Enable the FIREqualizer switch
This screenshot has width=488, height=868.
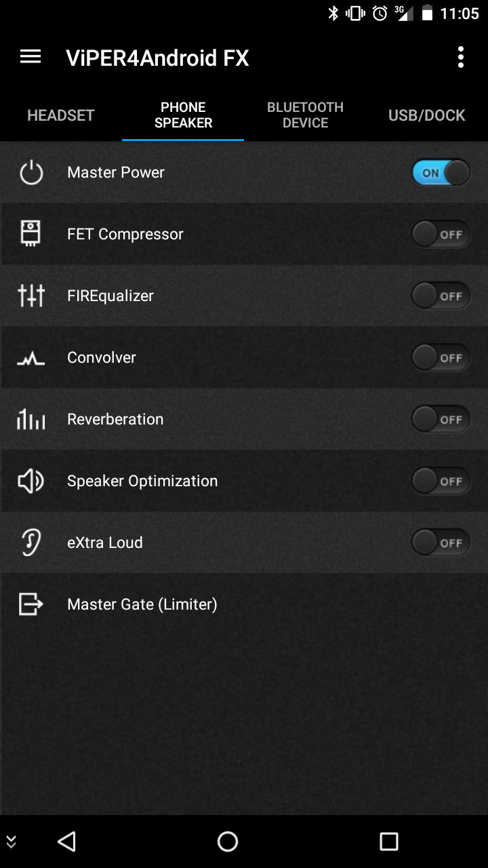(441, 296)
